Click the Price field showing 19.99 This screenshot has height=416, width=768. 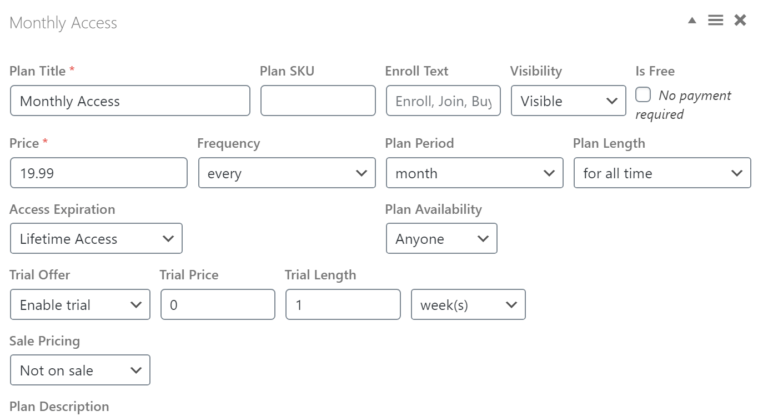click(98, 173)
